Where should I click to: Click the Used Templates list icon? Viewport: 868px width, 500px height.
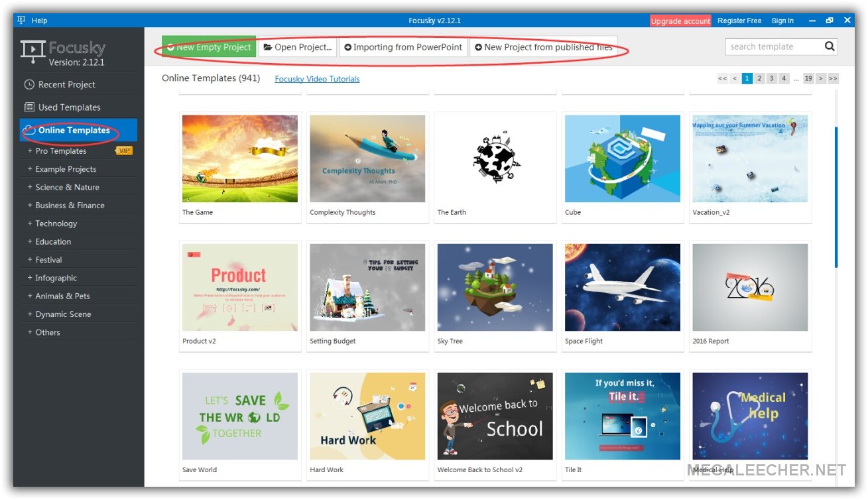click(x=29, y=107)
